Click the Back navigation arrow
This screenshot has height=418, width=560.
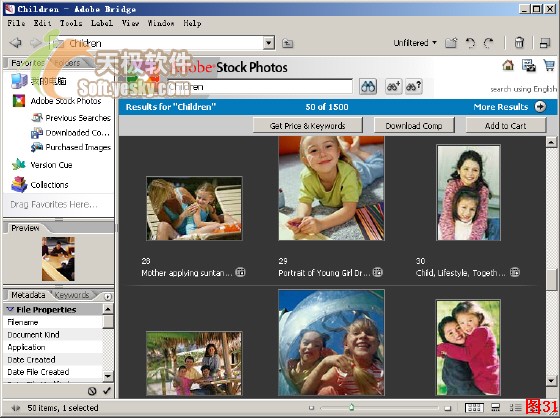click(15, 43)
